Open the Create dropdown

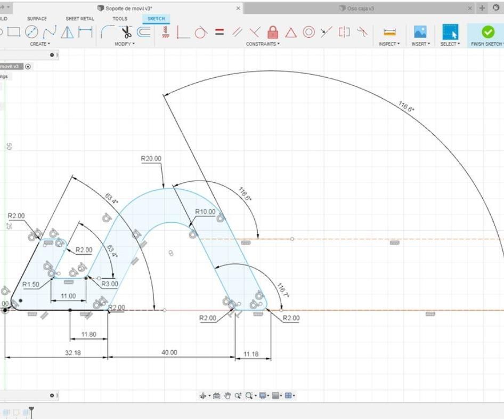[x=39, y=44]
